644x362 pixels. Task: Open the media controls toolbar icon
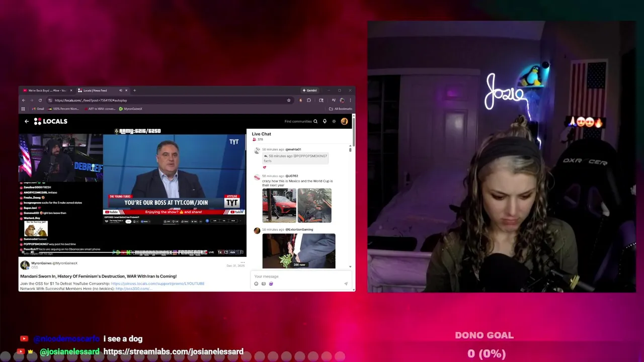[x=334, y=100]
